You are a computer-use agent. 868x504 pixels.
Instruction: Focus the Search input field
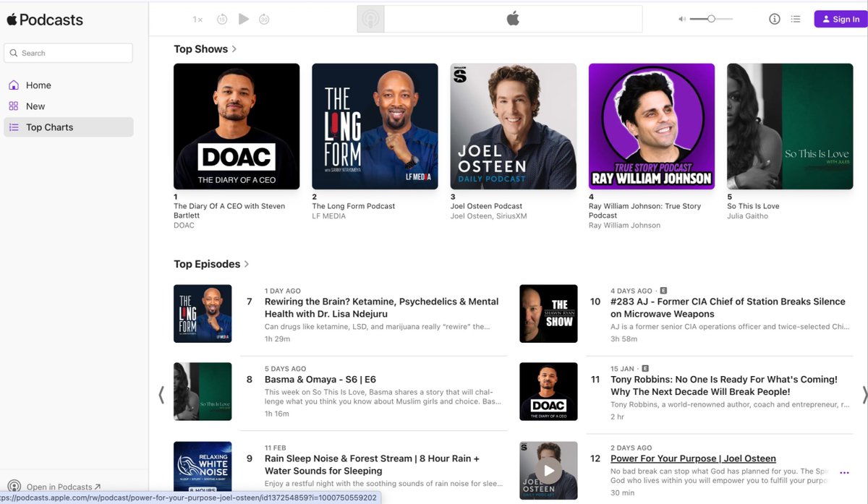coord(69,53)
